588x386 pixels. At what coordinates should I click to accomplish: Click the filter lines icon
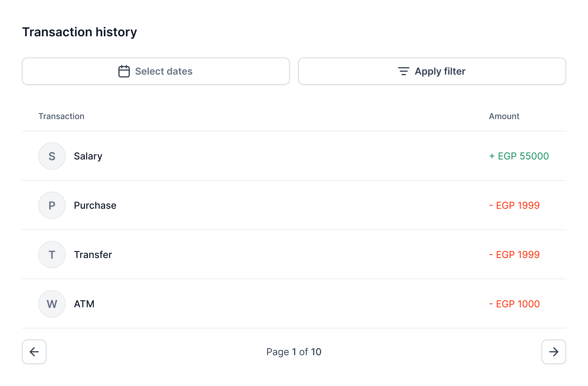pyautogui.click(x=403, y=71)
